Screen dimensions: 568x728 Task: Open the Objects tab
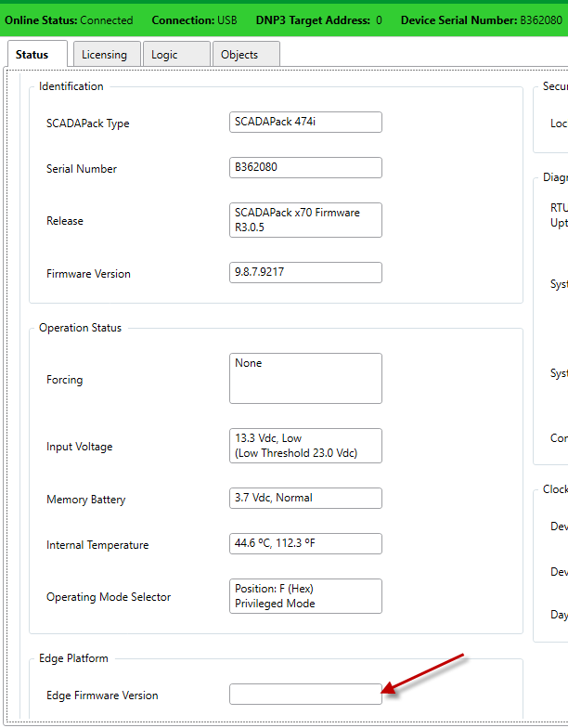pos(247,54)
